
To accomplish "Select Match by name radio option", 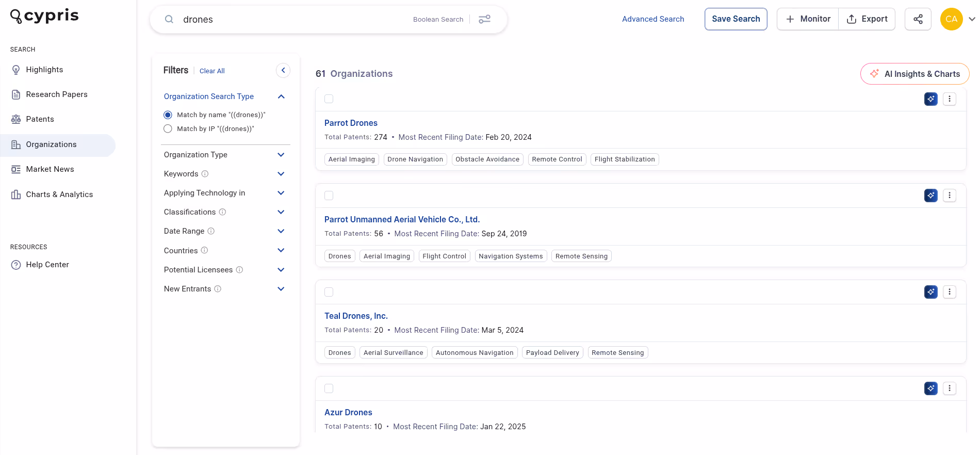I will 168,115.
